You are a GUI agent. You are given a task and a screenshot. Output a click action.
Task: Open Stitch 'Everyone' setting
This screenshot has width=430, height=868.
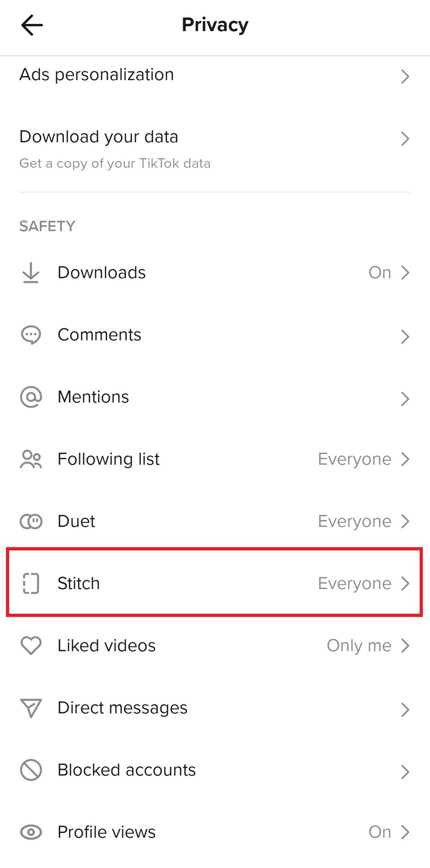click(x=355, y=584)
